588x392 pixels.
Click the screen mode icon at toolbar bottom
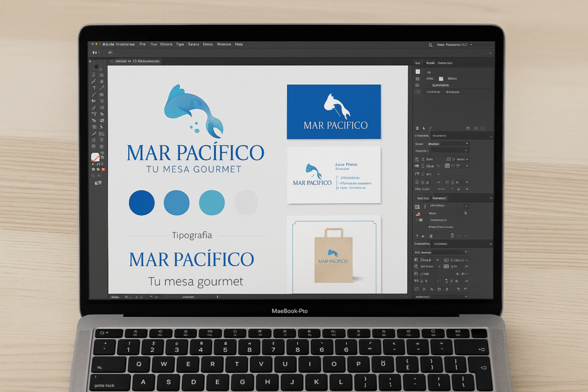coord(98,182)
